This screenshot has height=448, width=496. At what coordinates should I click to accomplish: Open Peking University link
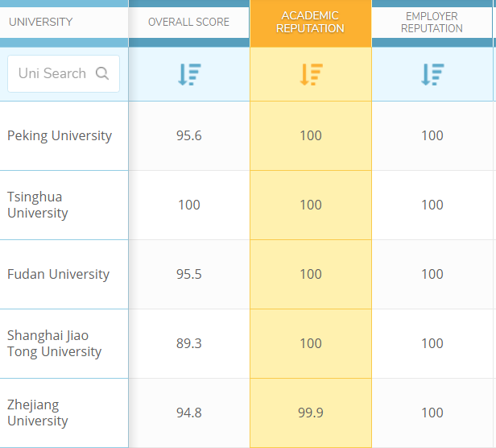(60, 136)
